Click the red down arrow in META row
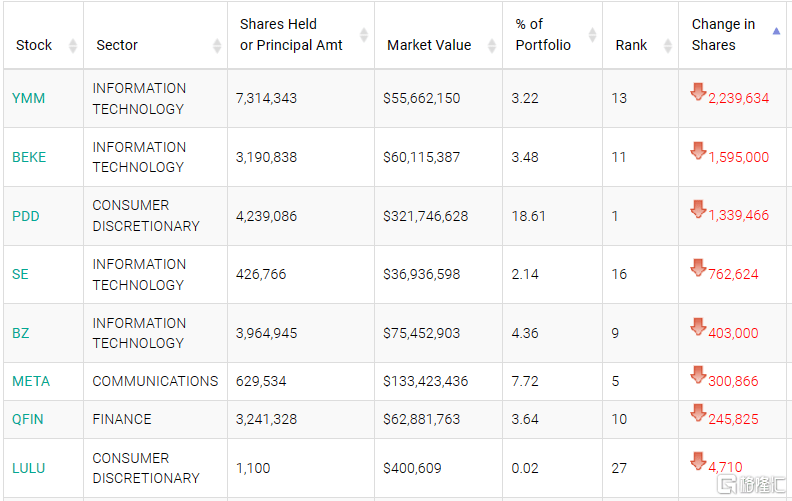This screenshot has width=792, height=501. click(x=698, y=375)
